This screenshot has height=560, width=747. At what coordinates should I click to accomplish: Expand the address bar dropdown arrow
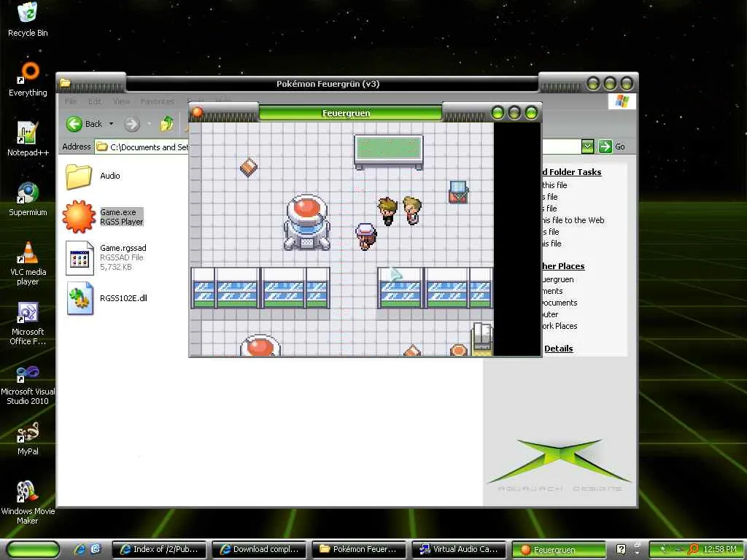(x=587, y=147)
